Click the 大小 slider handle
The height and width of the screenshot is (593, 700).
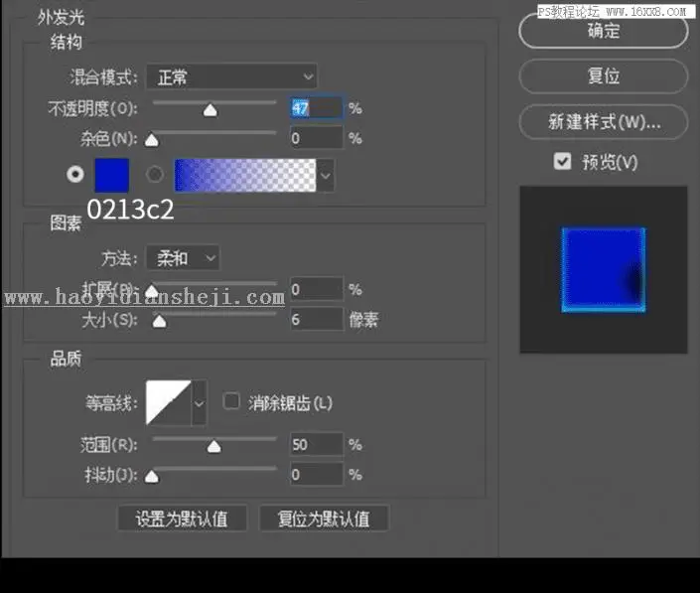[x=159, y=321]
